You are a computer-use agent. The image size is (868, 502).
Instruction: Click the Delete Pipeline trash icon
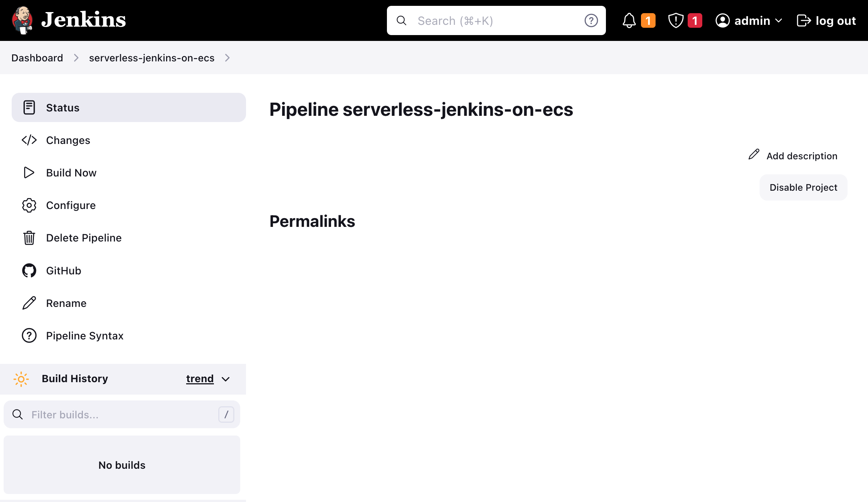coord(29,238)
